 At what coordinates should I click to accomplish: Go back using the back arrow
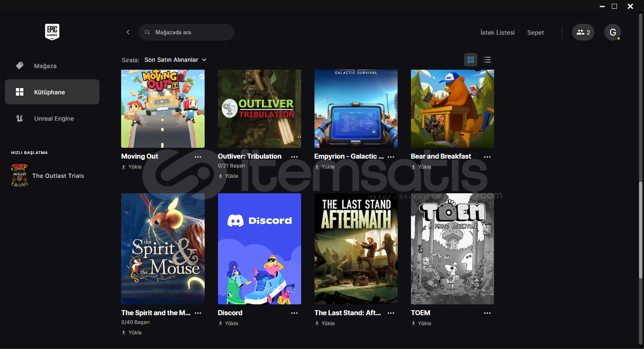click(128, 32)
